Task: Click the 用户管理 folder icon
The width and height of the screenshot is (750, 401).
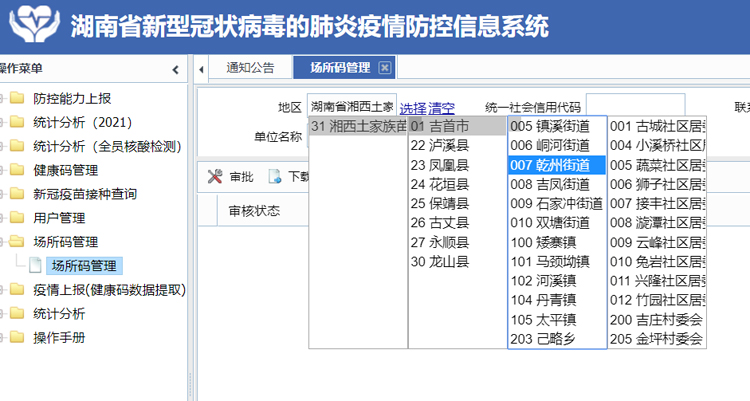Action: (17, 218)
